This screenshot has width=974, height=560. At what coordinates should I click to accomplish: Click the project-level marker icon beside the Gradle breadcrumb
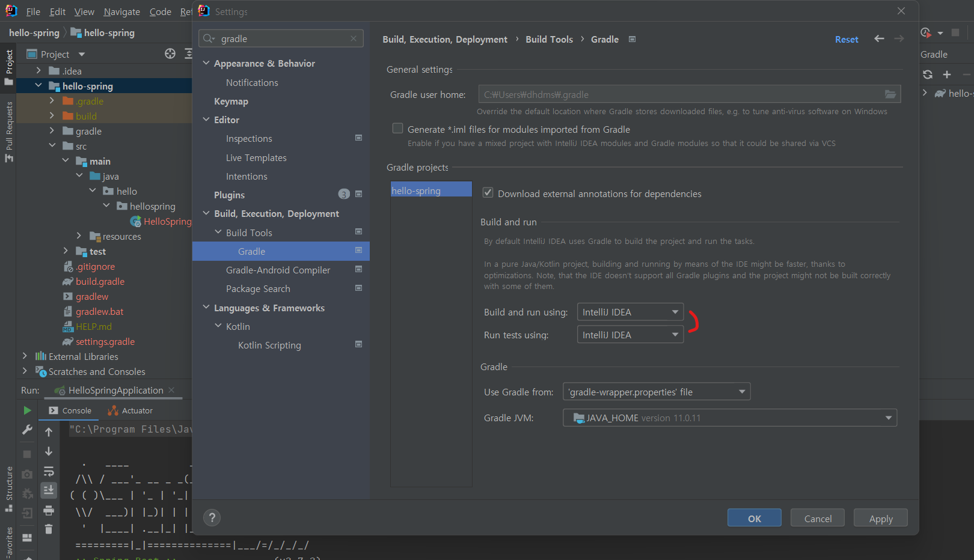pos(632,39)
